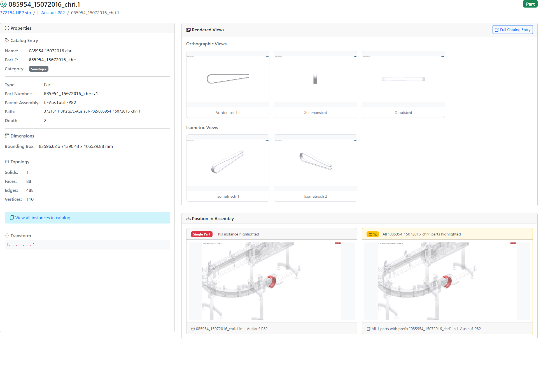Screen dimensions: 541x392
Task: Click the ruler icon beside Dimensions
Action: click(x=7, y=136)
